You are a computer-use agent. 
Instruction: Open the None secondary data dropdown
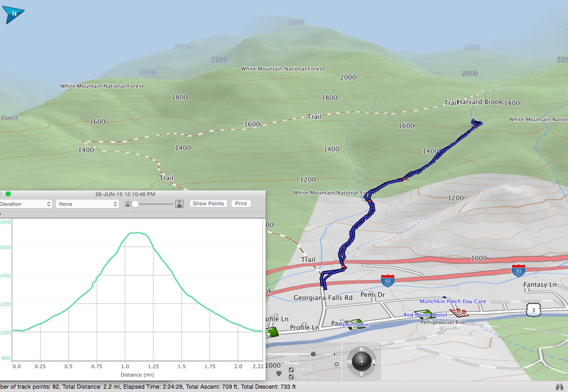pos(87,204)
